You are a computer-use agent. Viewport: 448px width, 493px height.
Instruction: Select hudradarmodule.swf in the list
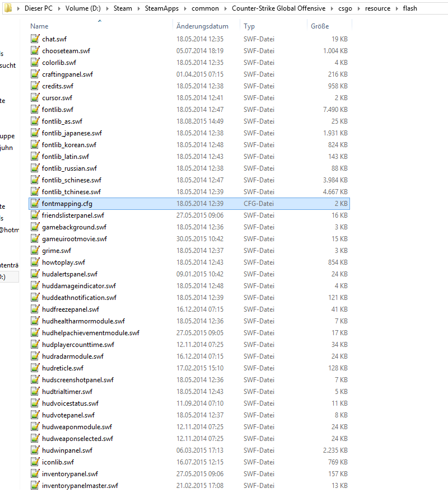(73, 356)
